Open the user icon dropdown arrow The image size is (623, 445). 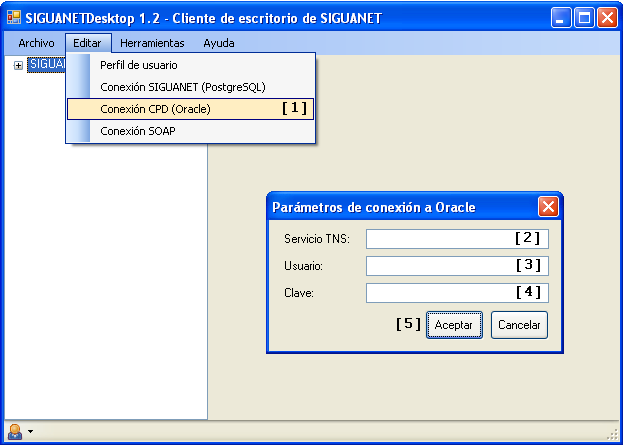31,431
